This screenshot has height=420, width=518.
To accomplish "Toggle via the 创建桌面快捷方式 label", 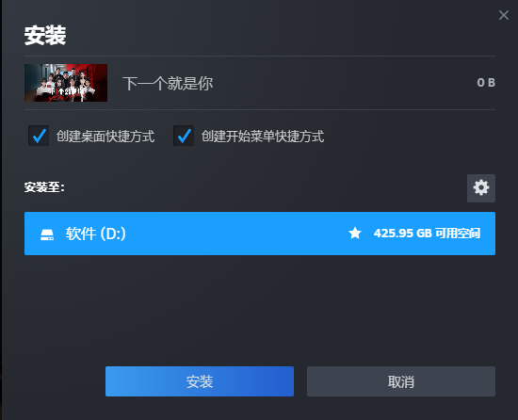I will pyautogui.click(x=105, y=137).
